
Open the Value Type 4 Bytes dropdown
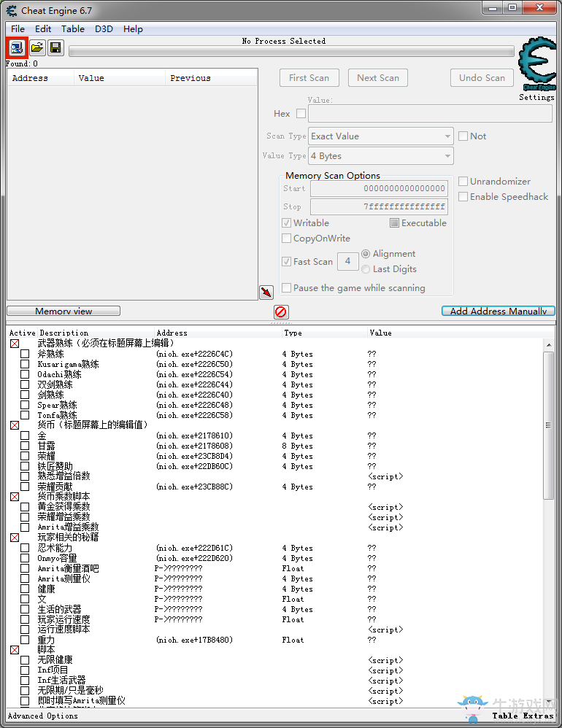click(x=381, y=156)
